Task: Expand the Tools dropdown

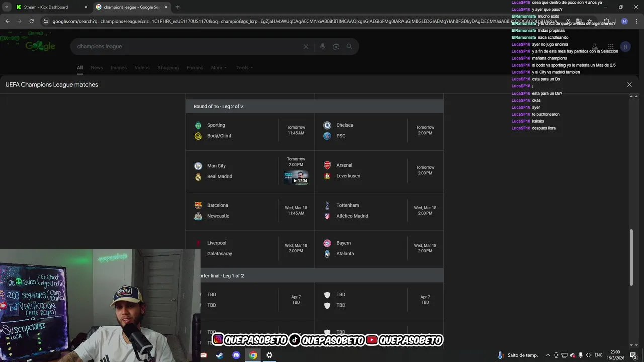Action: (x=245, y=68)
